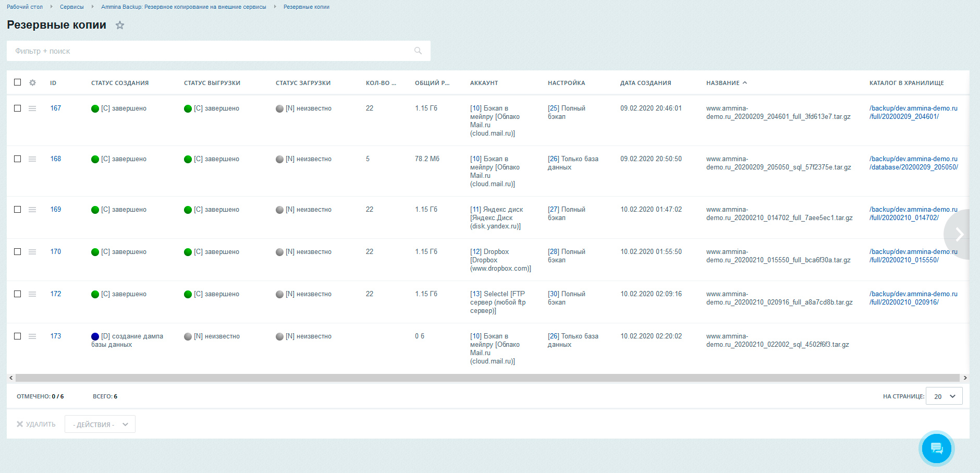The width and height of the screenshot is (980, 473).
Task: Select checkbox for backup 169
Action: [17, 209]
